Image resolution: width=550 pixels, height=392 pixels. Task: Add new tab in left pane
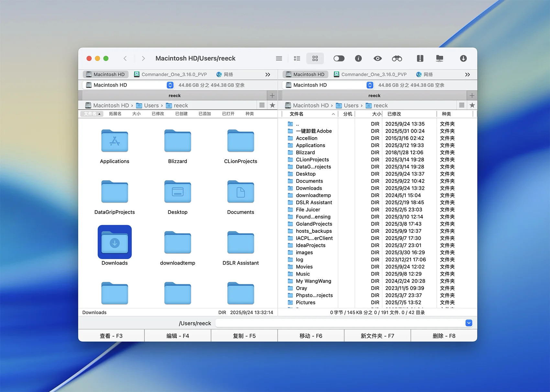click(x=272, y=95)
